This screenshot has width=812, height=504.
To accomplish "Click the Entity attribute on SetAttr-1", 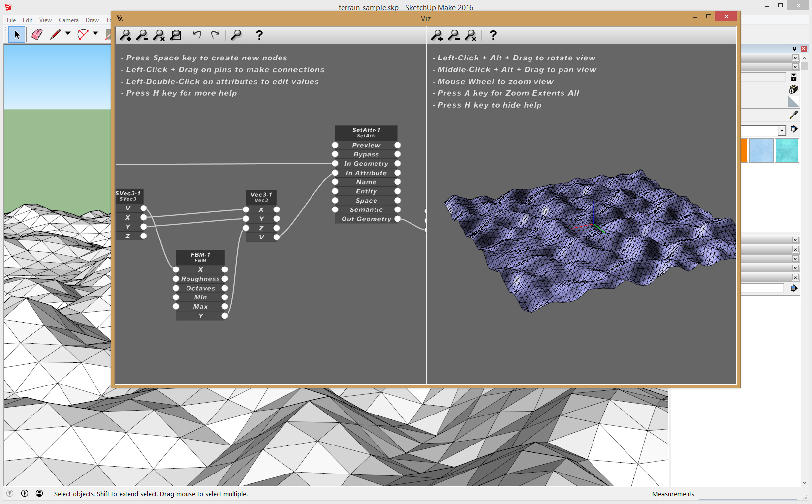I will (366, 191).
